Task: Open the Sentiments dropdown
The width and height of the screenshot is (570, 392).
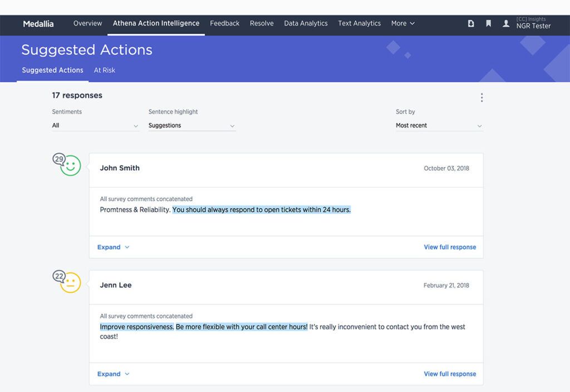Action: pos(95,126)
